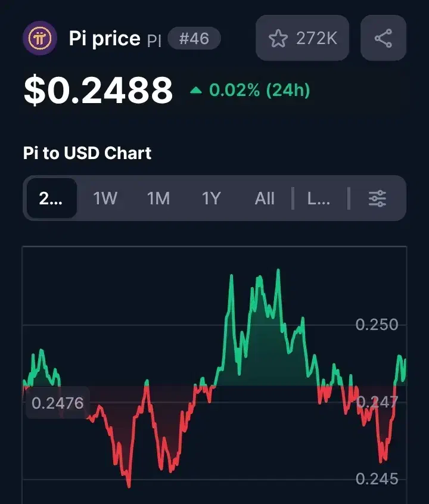
Task: Click the 0.245 axis label
Action: tap(377, 479)
